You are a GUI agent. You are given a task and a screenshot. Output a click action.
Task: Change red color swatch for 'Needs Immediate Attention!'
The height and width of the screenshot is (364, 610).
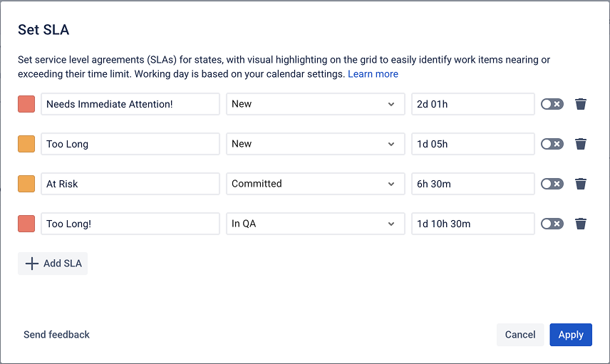(26, 104)
